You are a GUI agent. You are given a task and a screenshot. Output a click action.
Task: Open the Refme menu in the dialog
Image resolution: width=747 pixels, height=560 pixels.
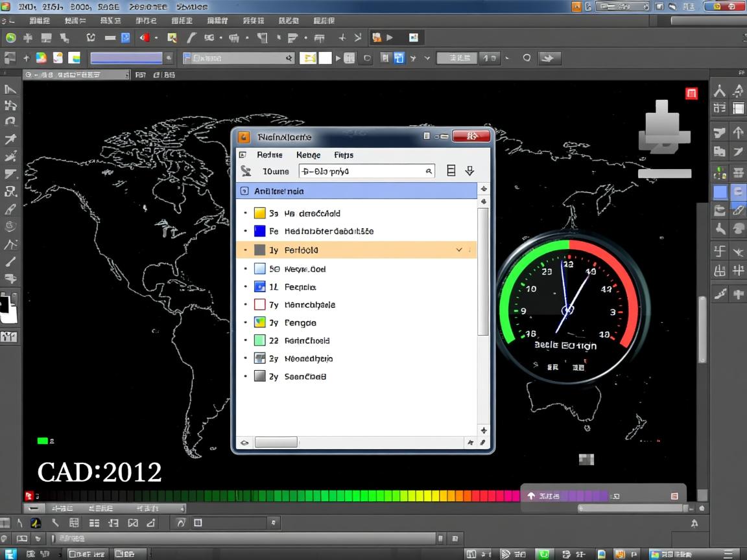[269, 155]
